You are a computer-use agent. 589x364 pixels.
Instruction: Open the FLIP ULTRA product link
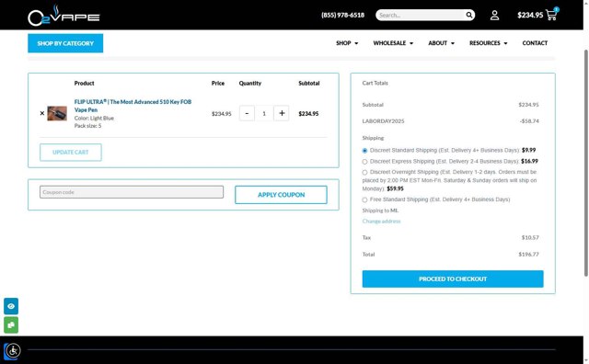pyautogui.click(x=133, y=106)
